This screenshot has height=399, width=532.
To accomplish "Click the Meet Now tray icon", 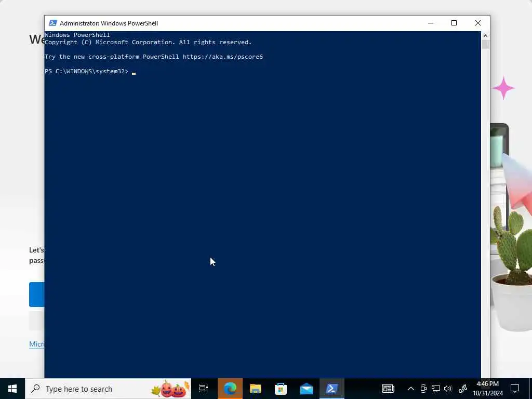I will click(x=423, y=389).
